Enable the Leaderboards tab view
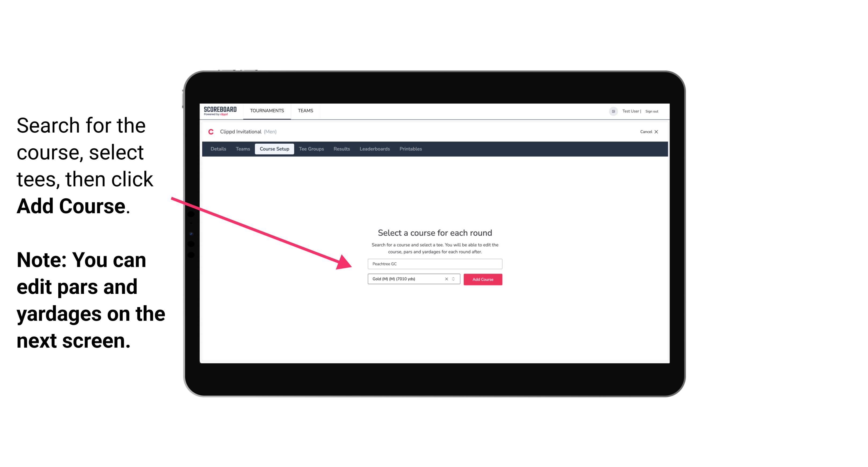Image resolution: width=868 pixels, height=467 pixels. click(375, 149)
